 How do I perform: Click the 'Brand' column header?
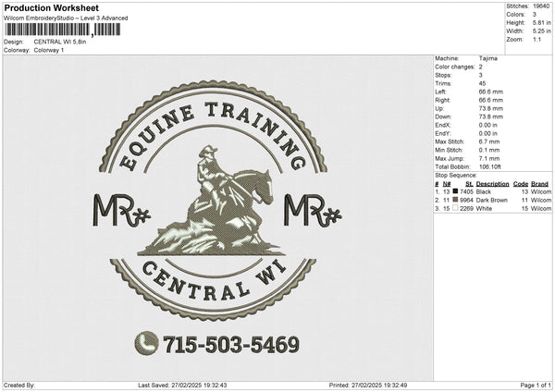(539, 184)
